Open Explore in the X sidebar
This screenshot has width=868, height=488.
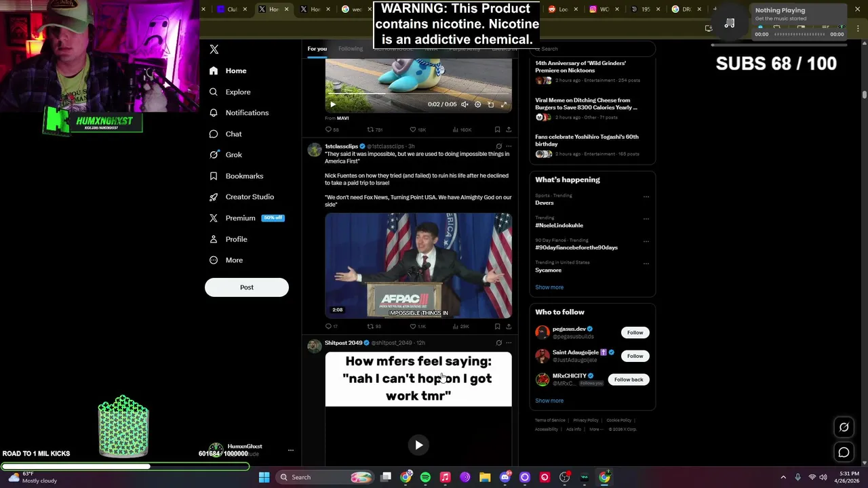230,91
